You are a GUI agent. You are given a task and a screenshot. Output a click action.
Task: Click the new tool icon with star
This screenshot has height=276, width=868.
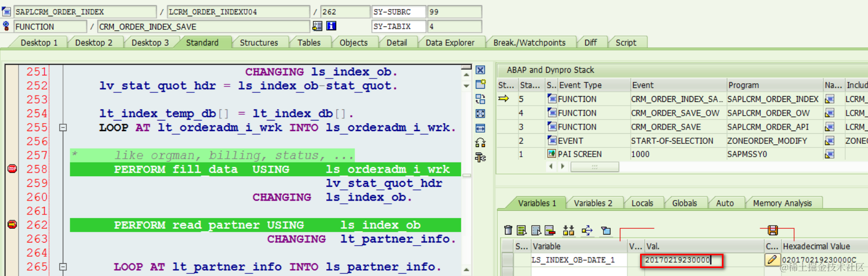coord(480,84)
